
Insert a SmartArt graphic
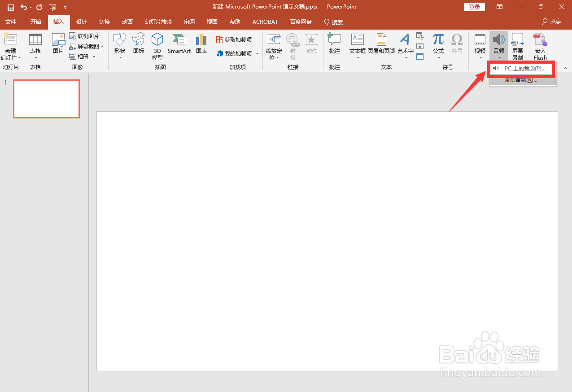tap(179, 44)
